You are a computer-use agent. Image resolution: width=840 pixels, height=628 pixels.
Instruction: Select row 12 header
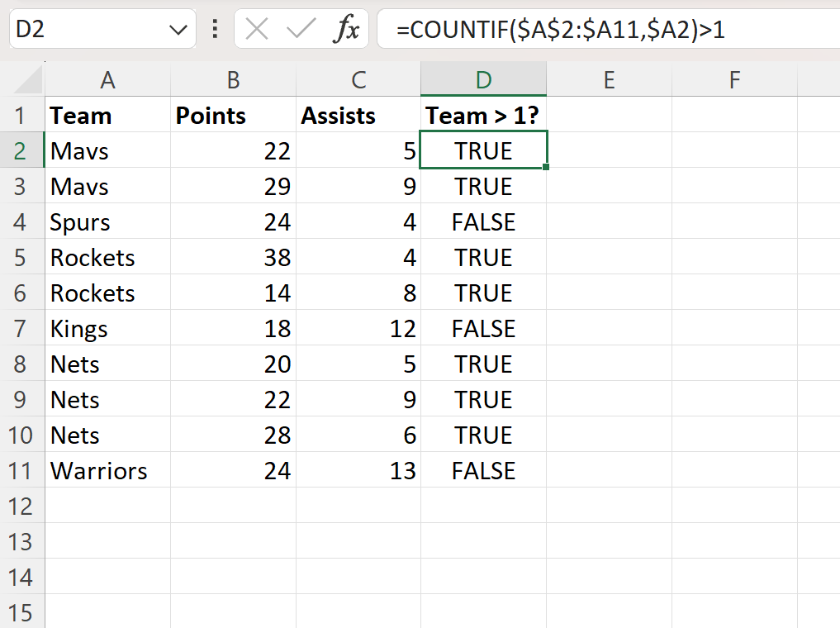[21, 506]
